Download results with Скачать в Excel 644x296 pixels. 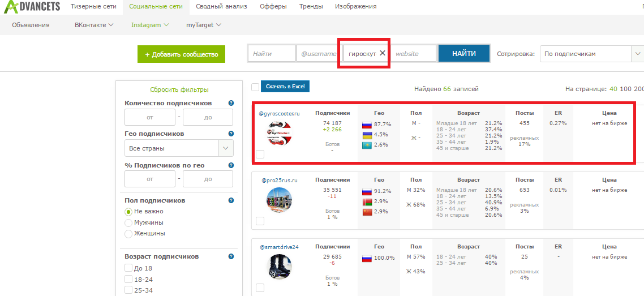(285, 87)
